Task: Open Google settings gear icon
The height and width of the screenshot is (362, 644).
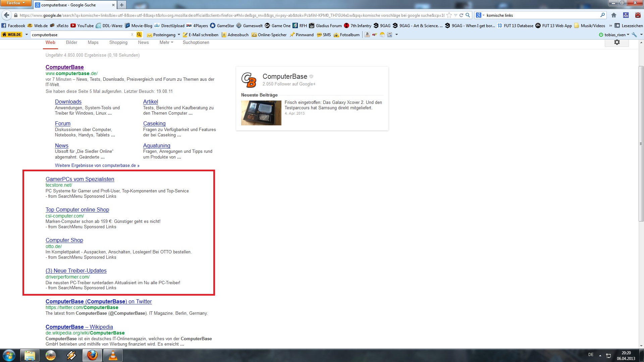Action: (x=616, y=42)
